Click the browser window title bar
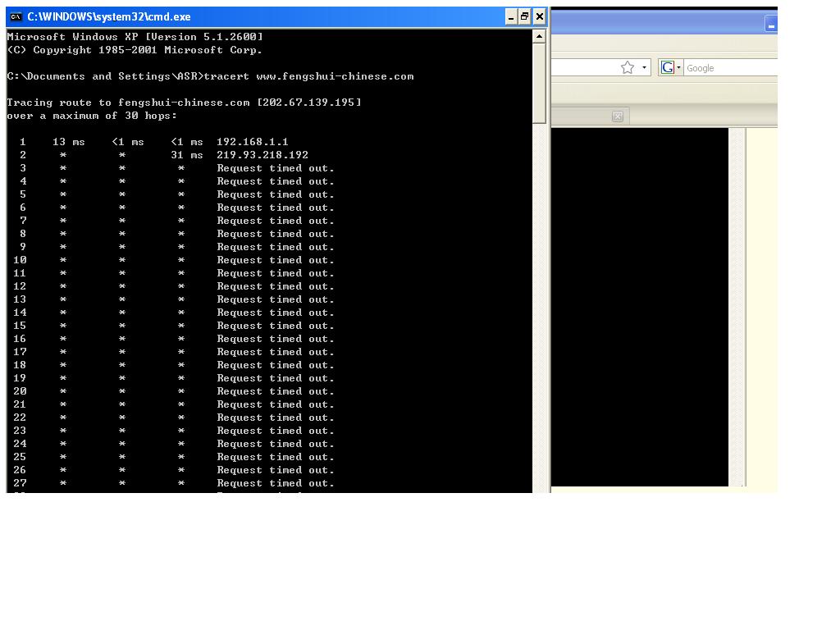This screenshot has height=630, width=840. [x=656, y=23]
